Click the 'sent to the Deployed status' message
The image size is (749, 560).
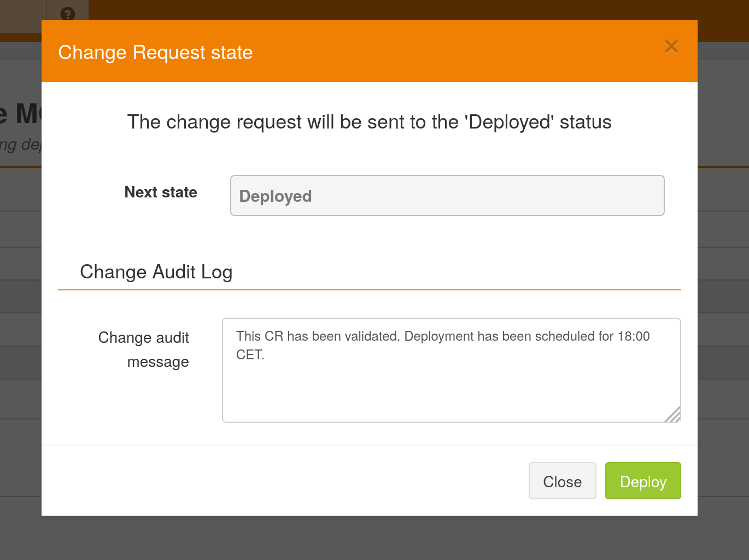(x=369, y=122)
